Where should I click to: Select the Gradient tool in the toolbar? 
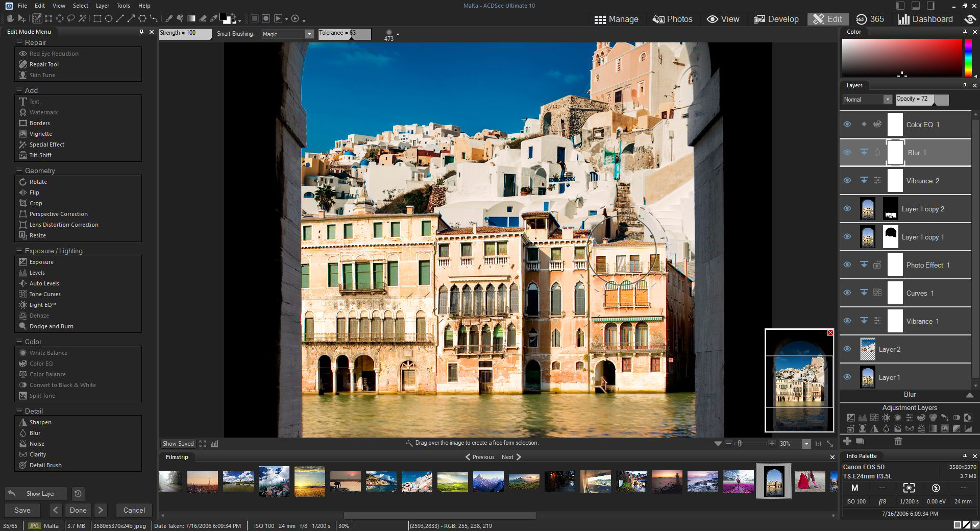coord(191,19)
